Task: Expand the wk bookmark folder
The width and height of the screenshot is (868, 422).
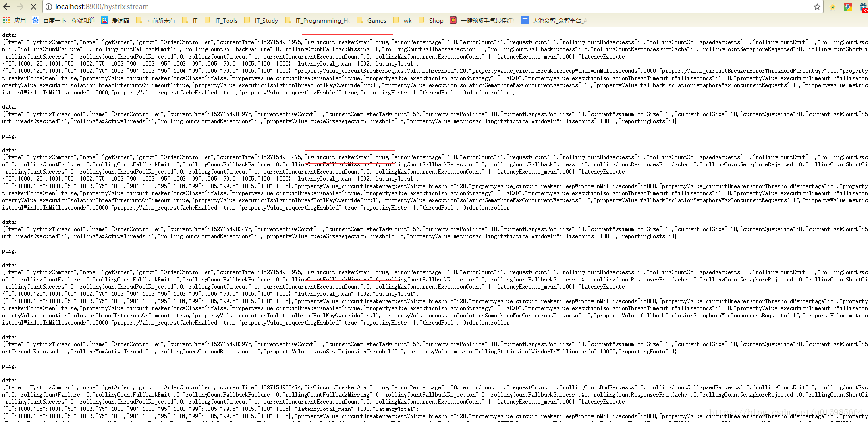Action: [402, 20]
